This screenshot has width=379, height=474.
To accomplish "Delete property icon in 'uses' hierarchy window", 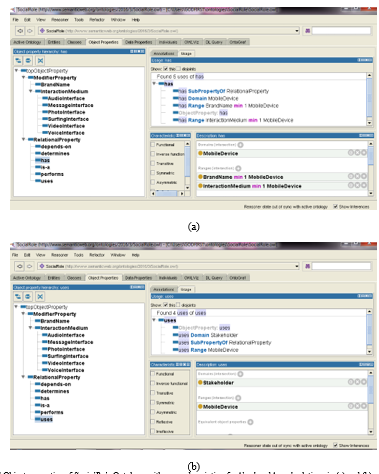I will 40,296.
